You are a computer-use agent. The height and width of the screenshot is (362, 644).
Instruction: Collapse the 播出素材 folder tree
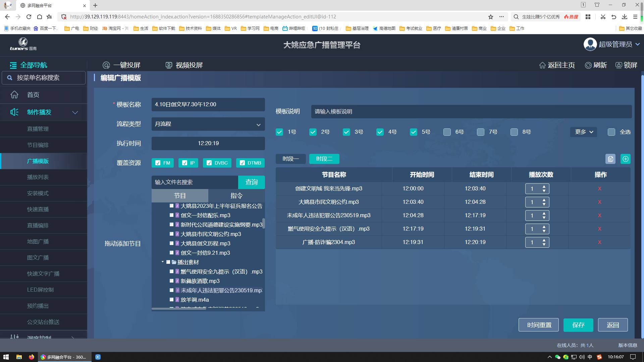point(163,262)
